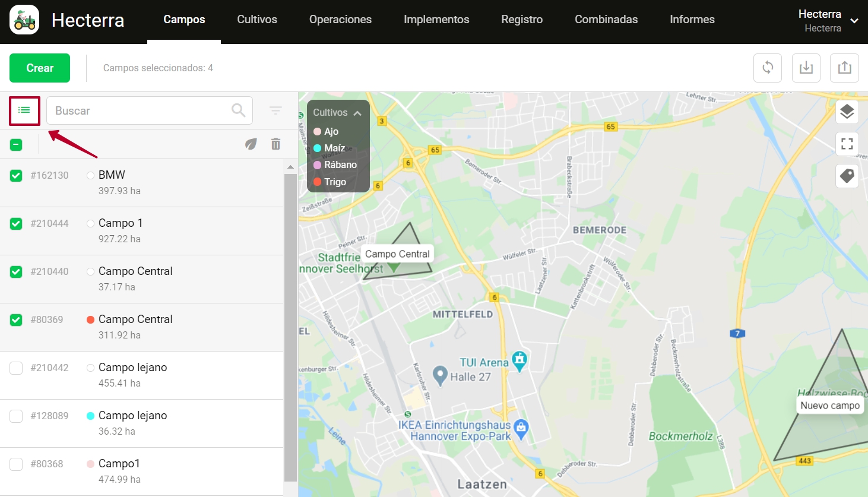
Task: Open the map layers icon
Action: coord(847,112)
